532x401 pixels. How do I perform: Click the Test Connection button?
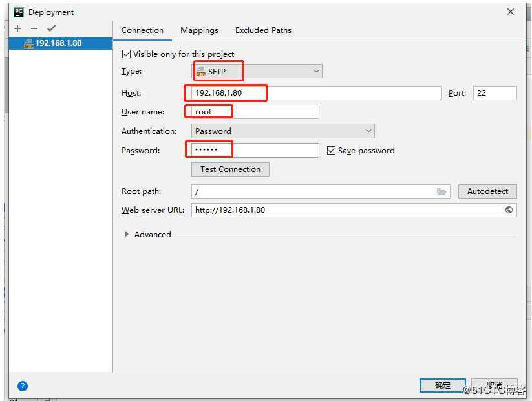pos(230,169)
